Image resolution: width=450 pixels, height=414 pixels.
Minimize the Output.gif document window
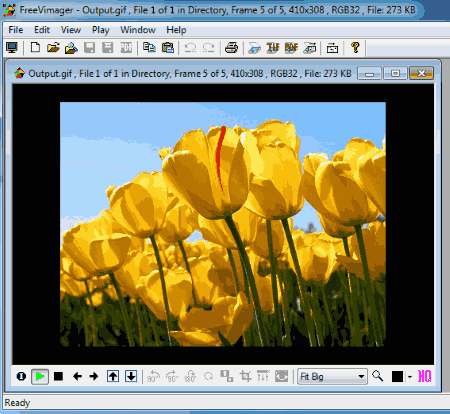(x=369, y=73)
